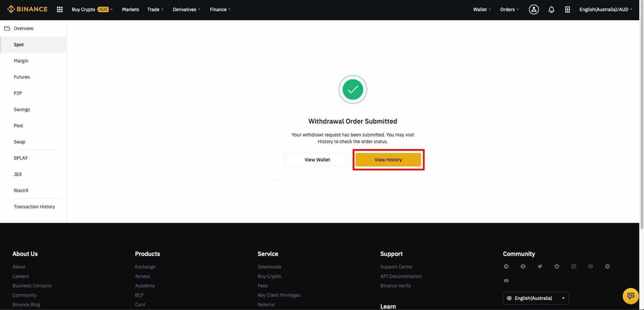Open the Academy footer link
644x310 pixels.
[x=145, y=286]
